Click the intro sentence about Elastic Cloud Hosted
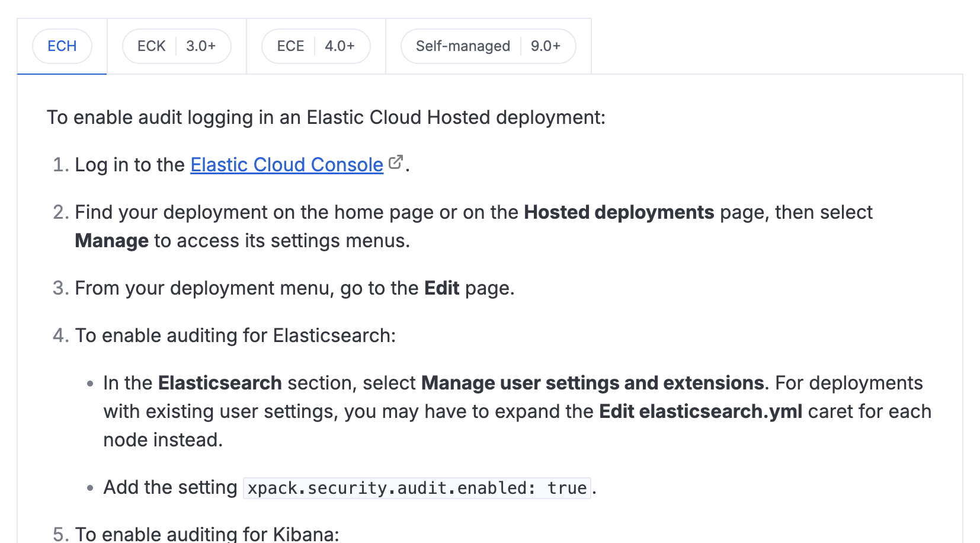Screen dimensions: 980x543 (326, 117)
